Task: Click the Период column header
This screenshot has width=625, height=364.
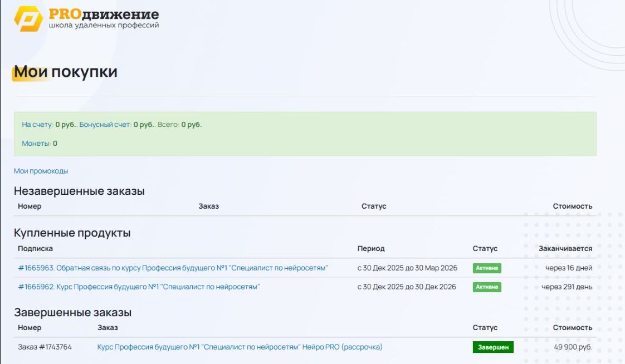Action: tap(371, 248)
